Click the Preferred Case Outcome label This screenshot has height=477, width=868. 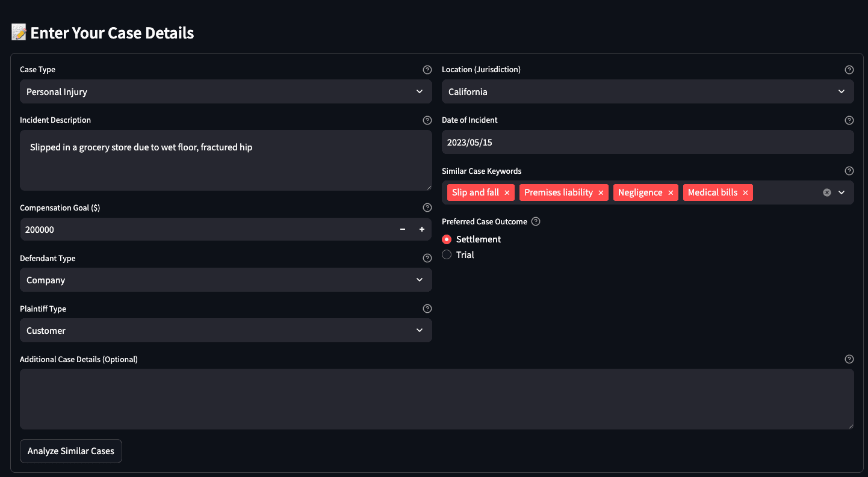[485, 221]
